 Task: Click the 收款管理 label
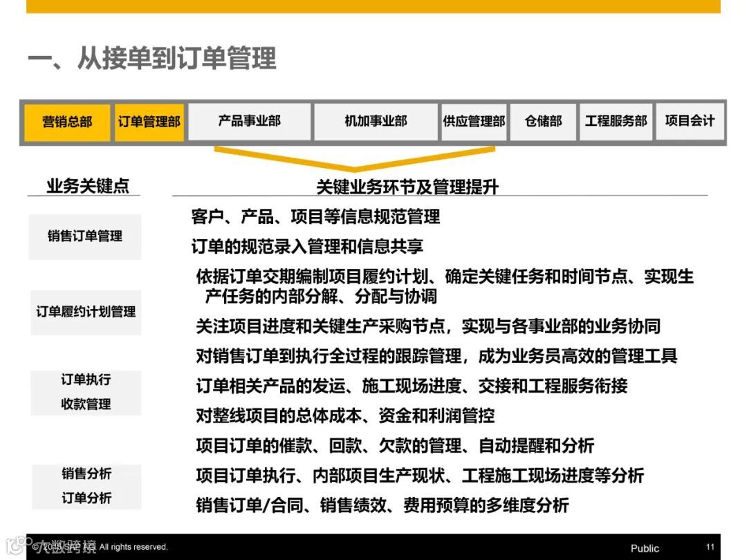pyautogui.click(x=86, y=404)
